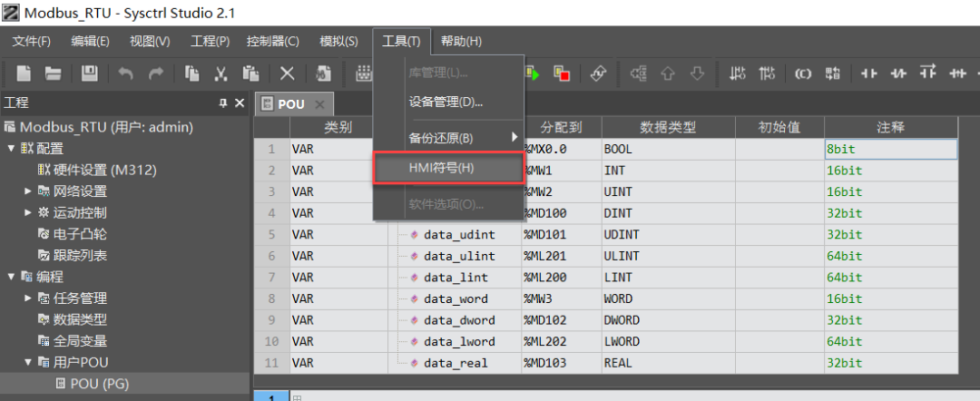Image resolution: width=980 pixels, height=401 pixels.
Task: Click the block swap arrows icon
Action: 832,73
